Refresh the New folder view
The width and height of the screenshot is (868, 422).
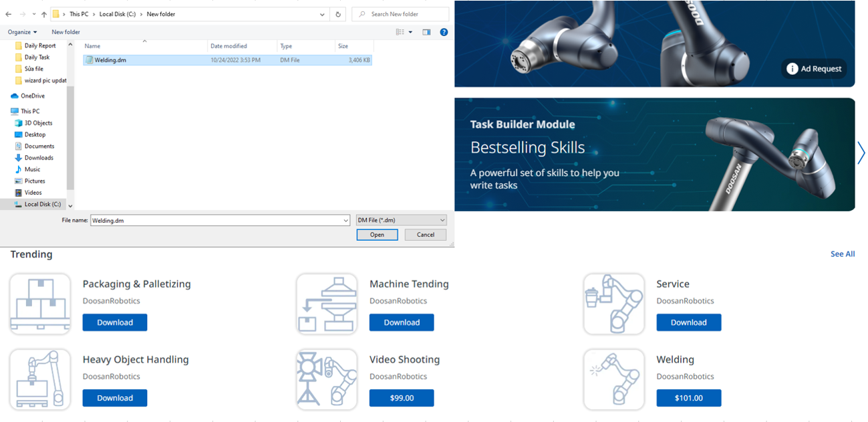click(x=338, y=14)
